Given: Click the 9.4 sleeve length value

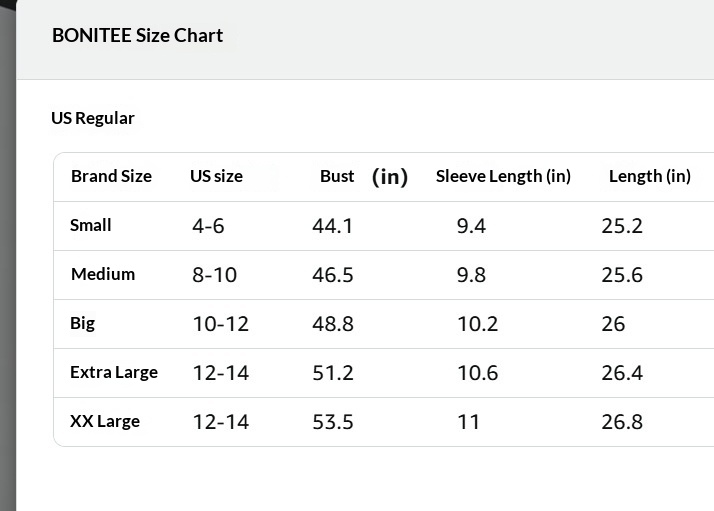Looking at the screenshot, I should point(471,226).
